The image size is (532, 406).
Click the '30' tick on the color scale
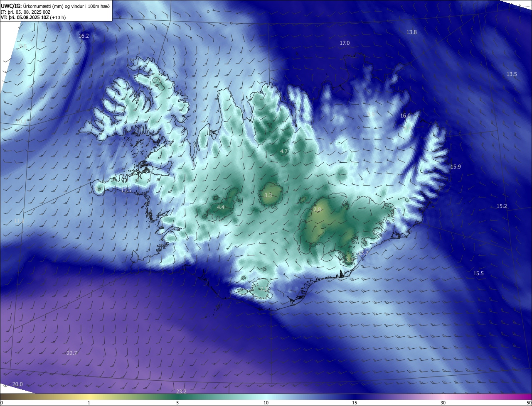click(x=443, y=403)
